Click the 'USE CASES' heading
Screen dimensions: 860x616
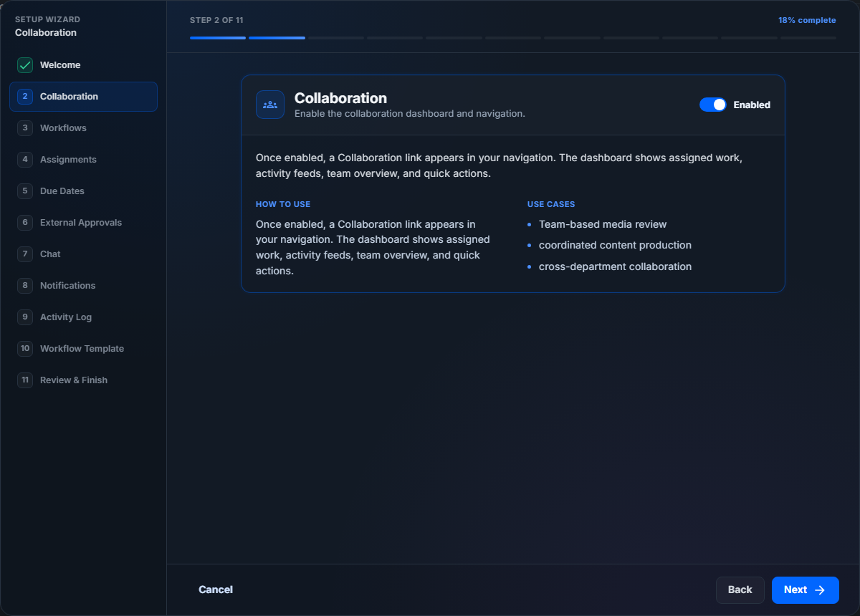click(551, 204)
